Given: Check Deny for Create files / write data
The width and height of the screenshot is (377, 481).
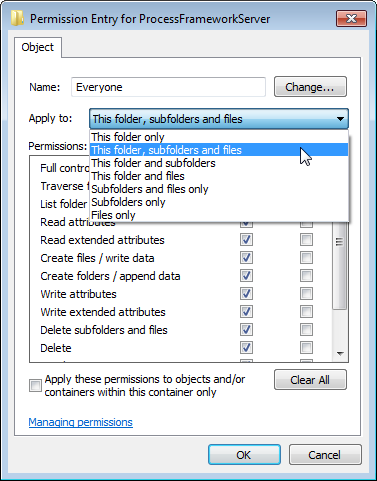Looking at the screenshot, I should [x=306, y=258].
